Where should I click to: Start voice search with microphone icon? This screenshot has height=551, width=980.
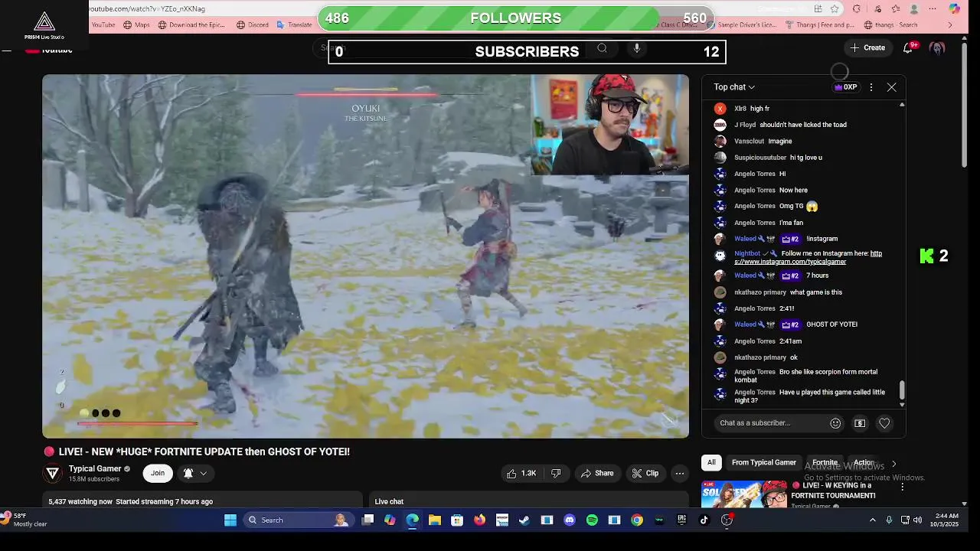coord(636,48)
